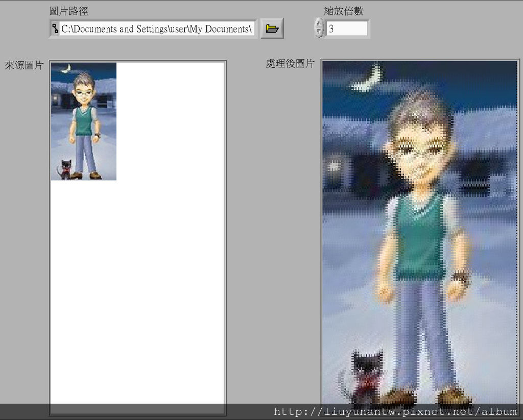Click the 來源圖片 label
The width and height of the screenshot is (523, 420).
pos(24,65)
